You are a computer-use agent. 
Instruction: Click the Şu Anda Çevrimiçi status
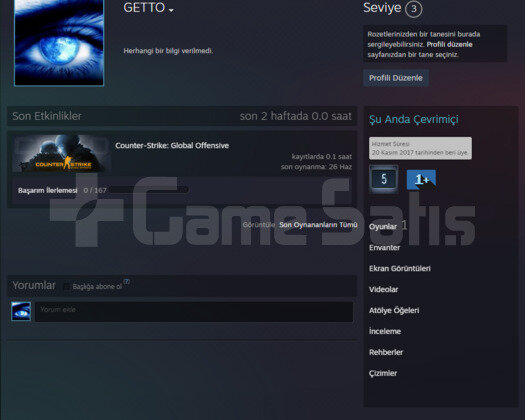pyautogui.click(x=414, y=119)
